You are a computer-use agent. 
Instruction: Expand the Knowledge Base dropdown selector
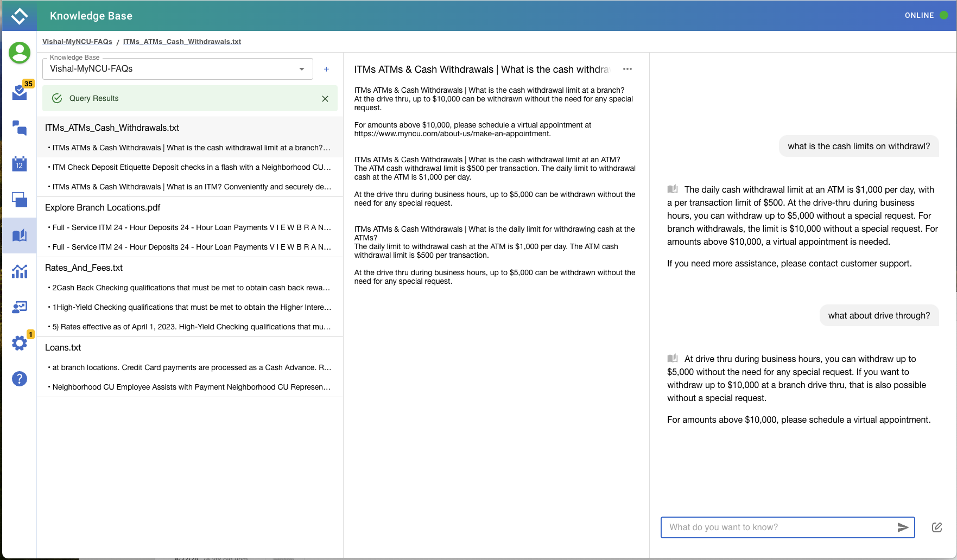(302, 69)
